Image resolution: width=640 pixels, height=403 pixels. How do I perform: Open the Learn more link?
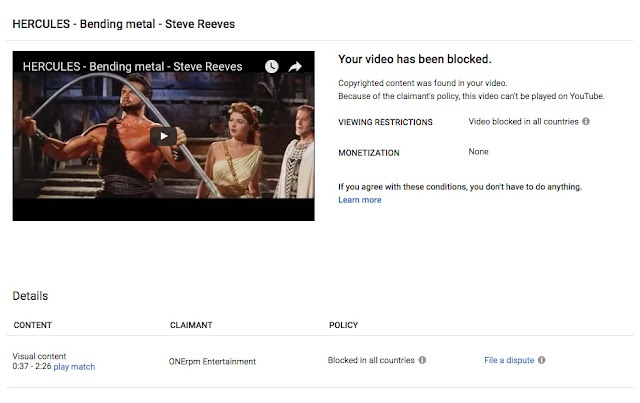(360, 200)
